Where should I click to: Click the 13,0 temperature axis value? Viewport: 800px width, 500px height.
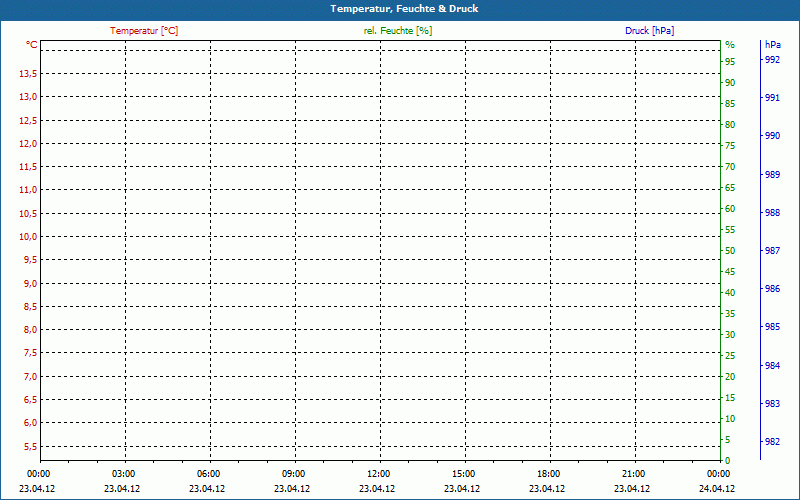(28, 97)
